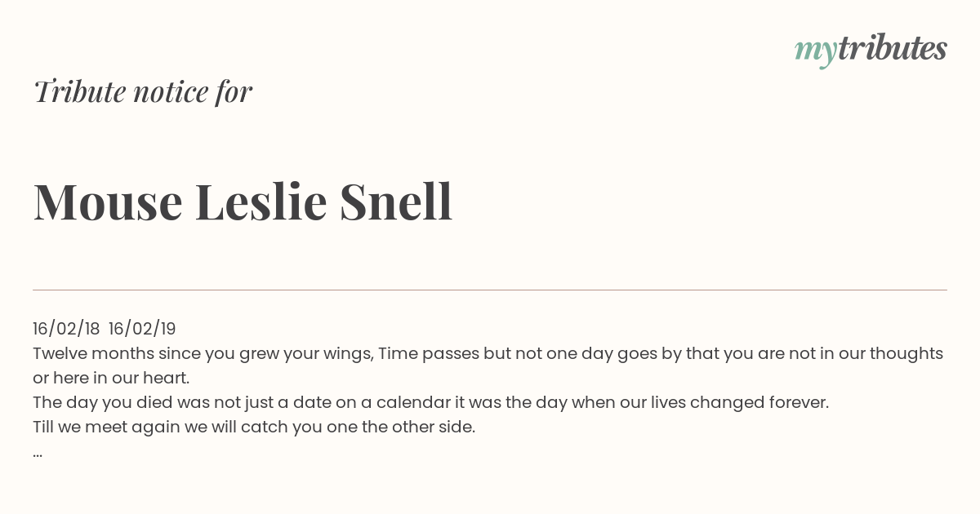Click the surname "Snell" in the title
The height and width of the screenshot is (514, 980).
coord(396,202)
